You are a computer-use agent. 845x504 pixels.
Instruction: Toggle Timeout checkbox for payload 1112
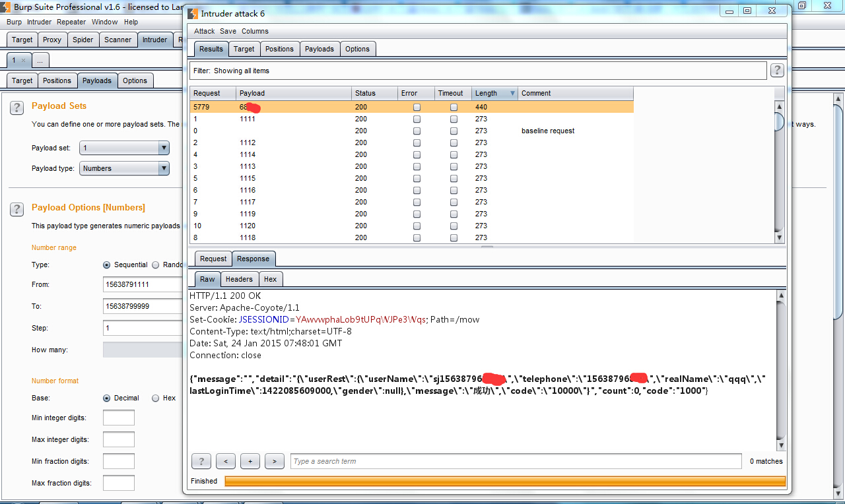(x=454, y=142)
